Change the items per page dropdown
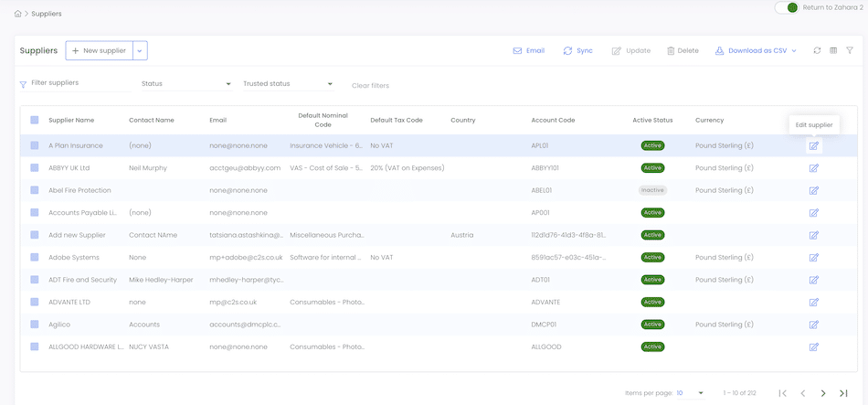 coord(691,393)
